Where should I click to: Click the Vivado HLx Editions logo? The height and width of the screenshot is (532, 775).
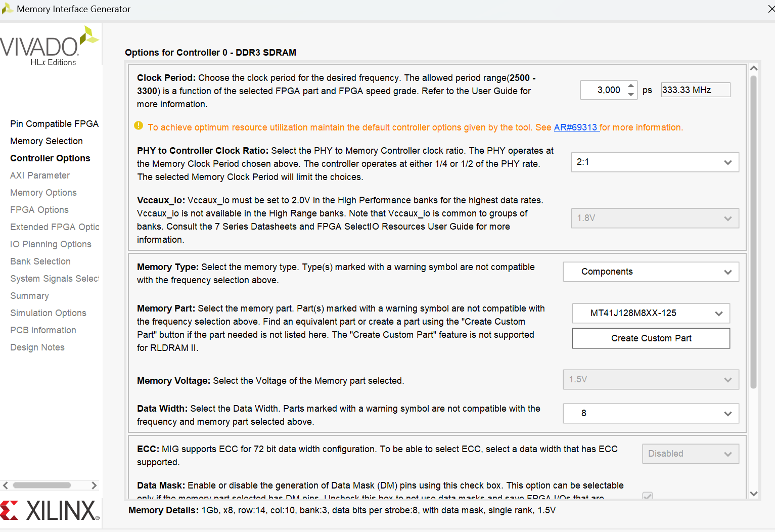pos(49,47)
